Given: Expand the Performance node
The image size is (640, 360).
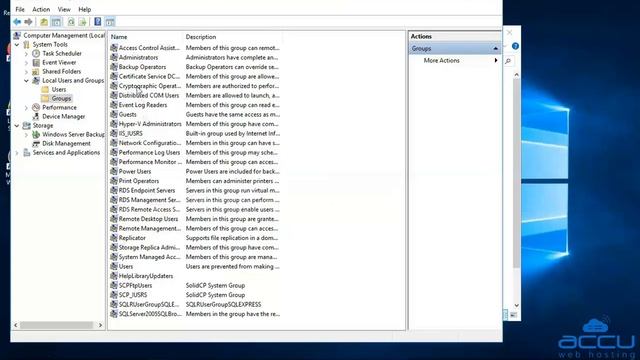Looking at the screenshot, I should [x=26, y=107].
